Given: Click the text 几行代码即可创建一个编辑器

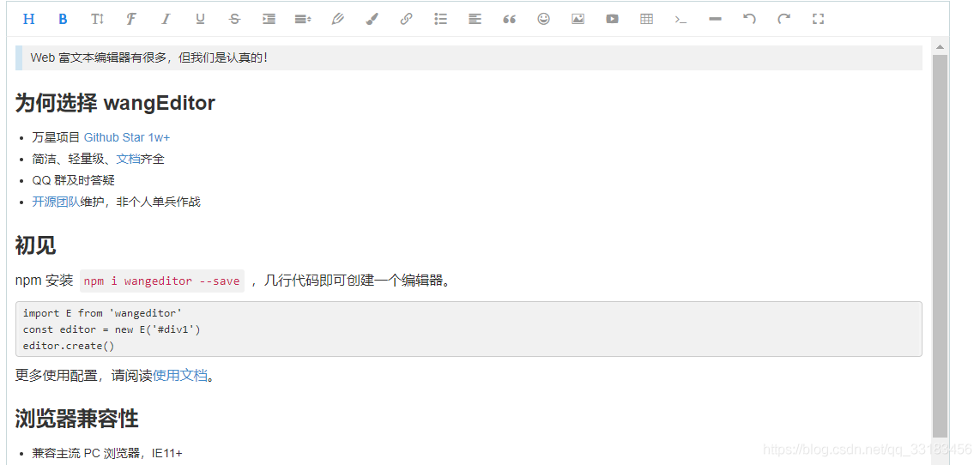Looking at the screenshot, I should click(x=357, y=281).
